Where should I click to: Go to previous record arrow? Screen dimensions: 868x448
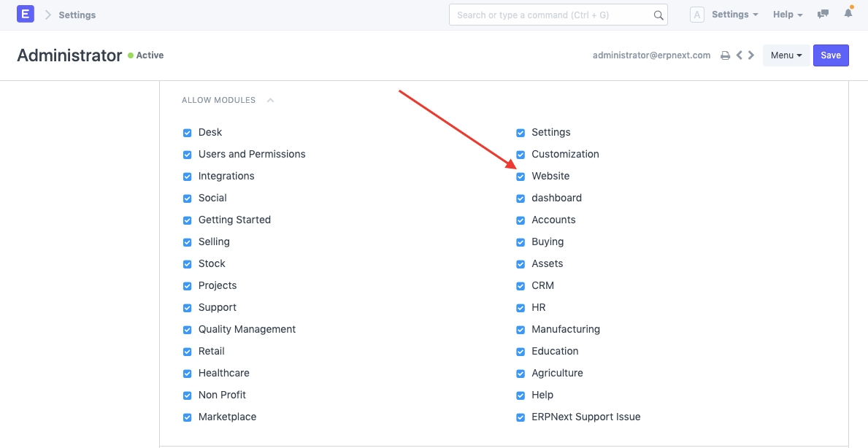tap(739, 55)
